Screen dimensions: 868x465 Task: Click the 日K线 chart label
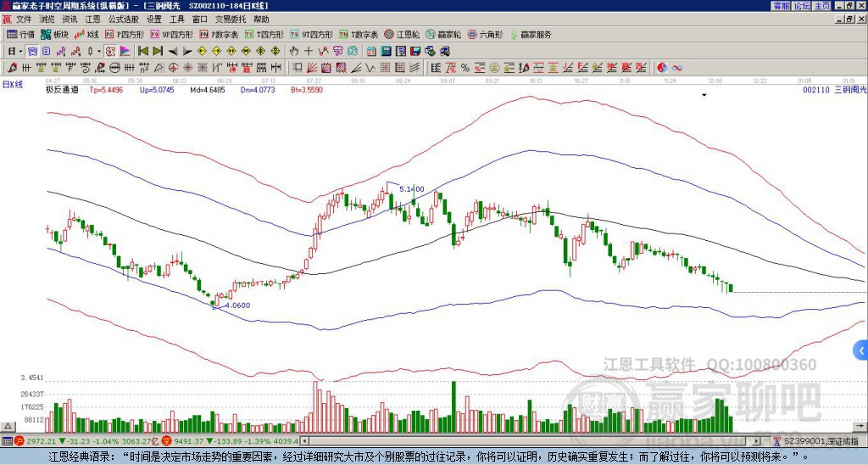13,85
